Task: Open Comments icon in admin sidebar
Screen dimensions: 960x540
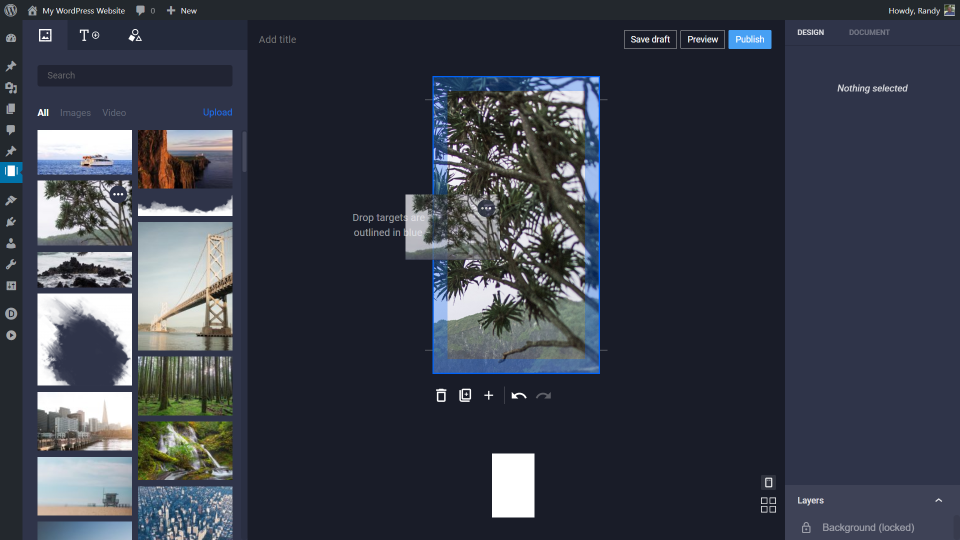Action: [x=11, y=130]
